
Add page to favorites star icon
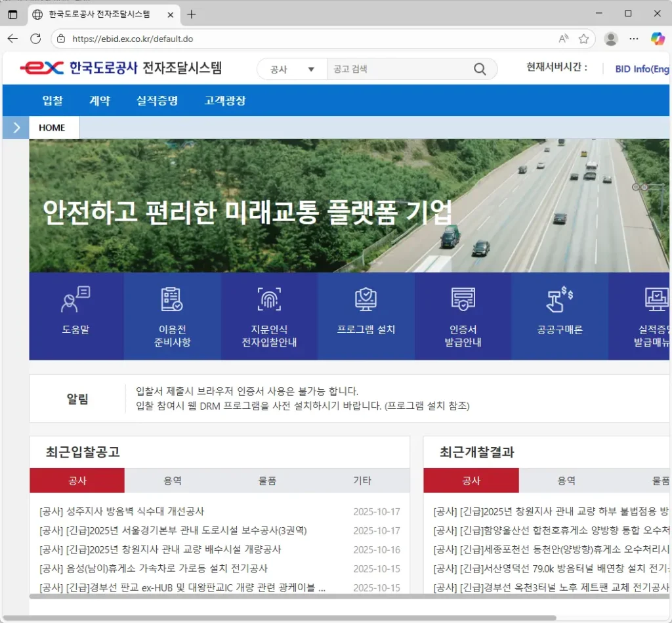[x=583, y=39]
